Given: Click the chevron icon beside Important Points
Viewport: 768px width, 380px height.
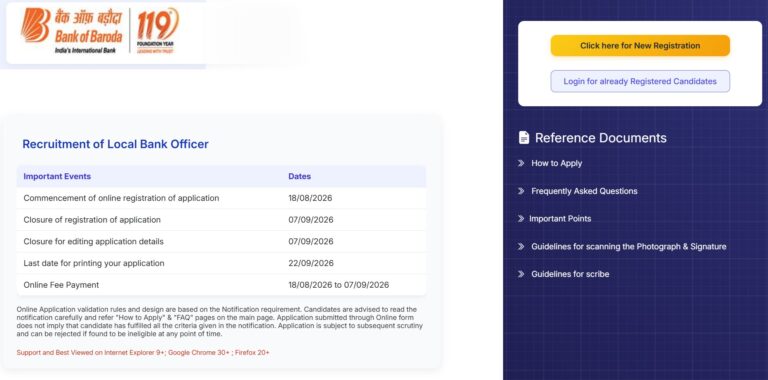Looking at the screenshot, I should (521, 218).
